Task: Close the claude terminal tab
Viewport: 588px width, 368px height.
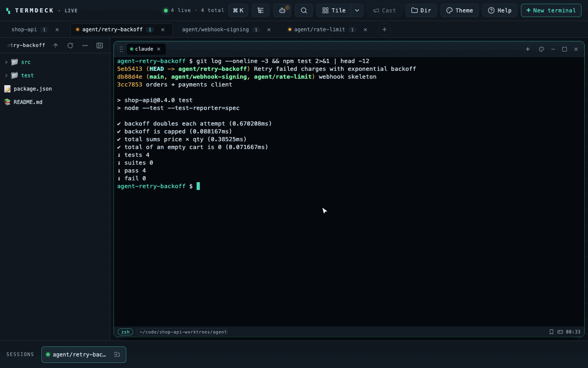Action: tap(159, 49)
